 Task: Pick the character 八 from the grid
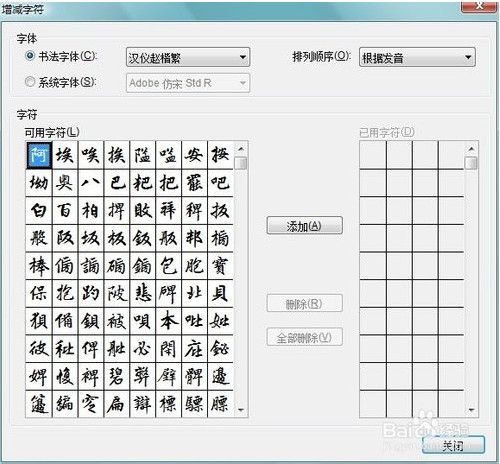click(x=91, y=183)
